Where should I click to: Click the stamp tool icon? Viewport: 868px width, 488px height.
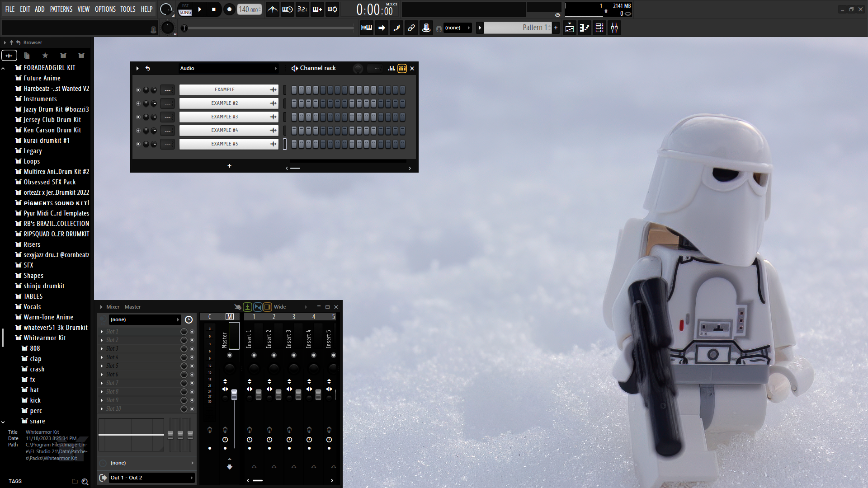426,28
